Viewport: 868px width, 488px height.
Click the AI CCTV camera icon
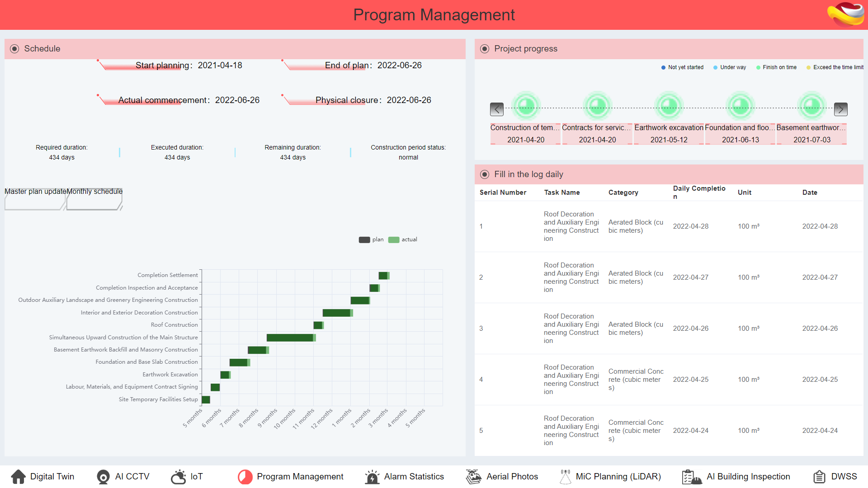click(103, 477)
